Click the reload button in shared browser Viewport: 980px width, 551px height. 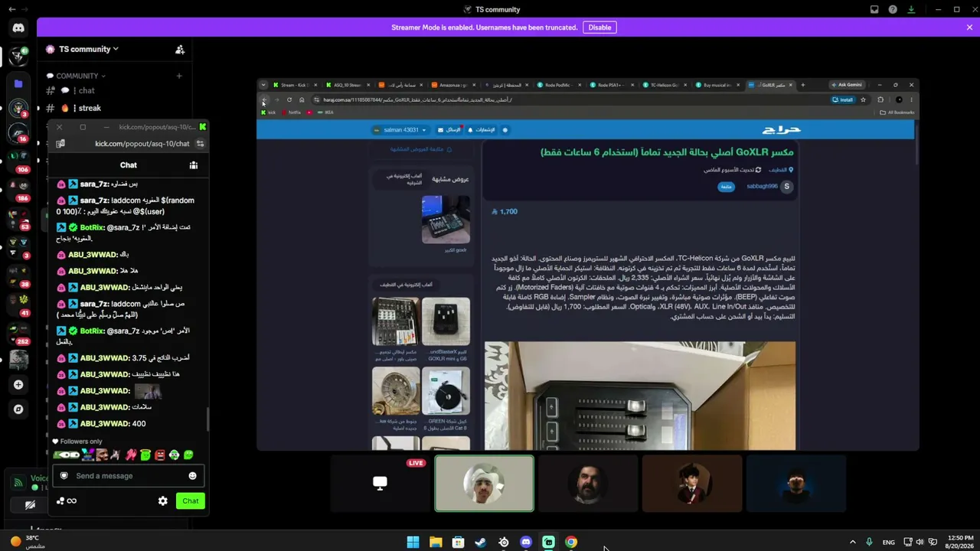click(289, 99)
